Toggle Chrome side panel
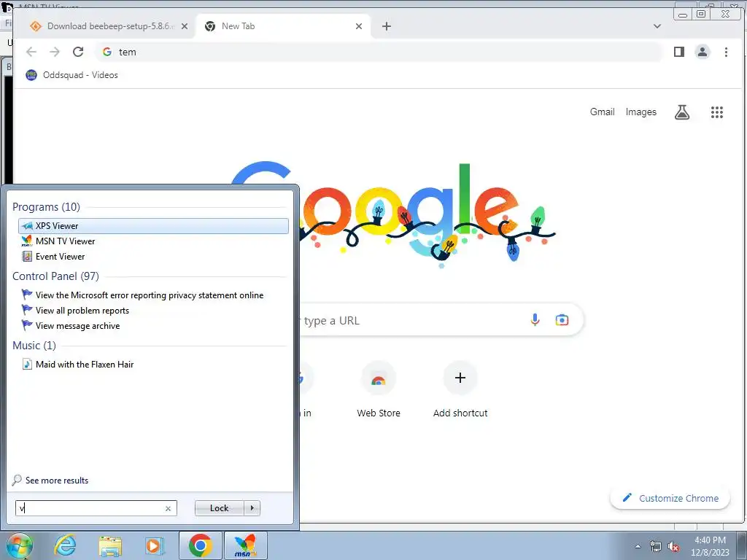 click(x=679, y=52)
